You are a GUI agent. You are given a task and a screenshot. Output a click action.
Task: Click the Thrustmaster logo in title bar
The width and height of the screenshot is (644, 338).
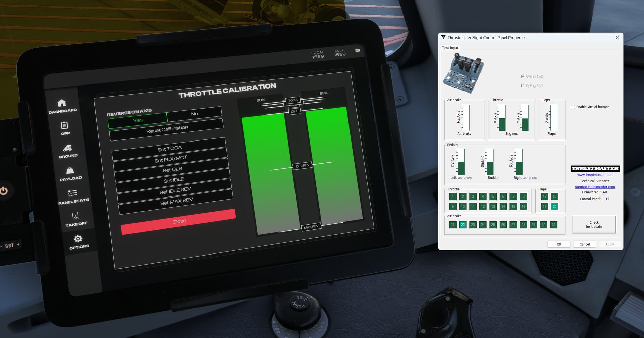pos(443,37)
